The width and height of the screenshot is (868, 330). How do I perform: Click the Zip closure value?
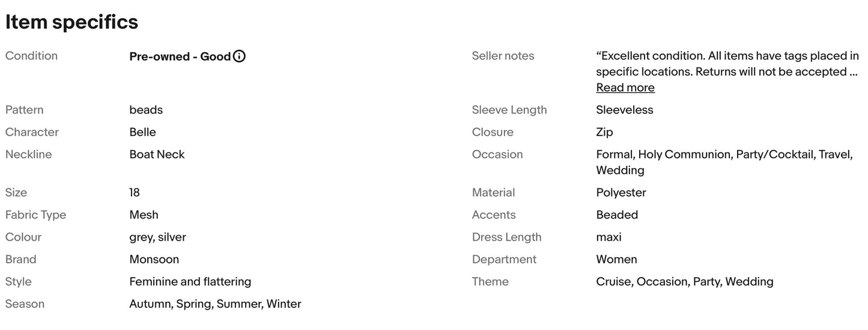point(604,132)
